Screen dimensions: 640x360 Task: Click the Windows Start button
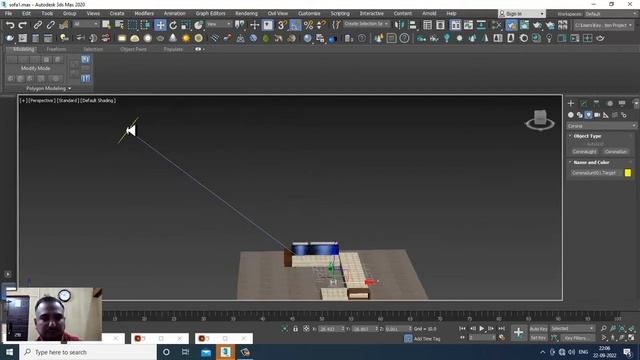tap(9, 352)
